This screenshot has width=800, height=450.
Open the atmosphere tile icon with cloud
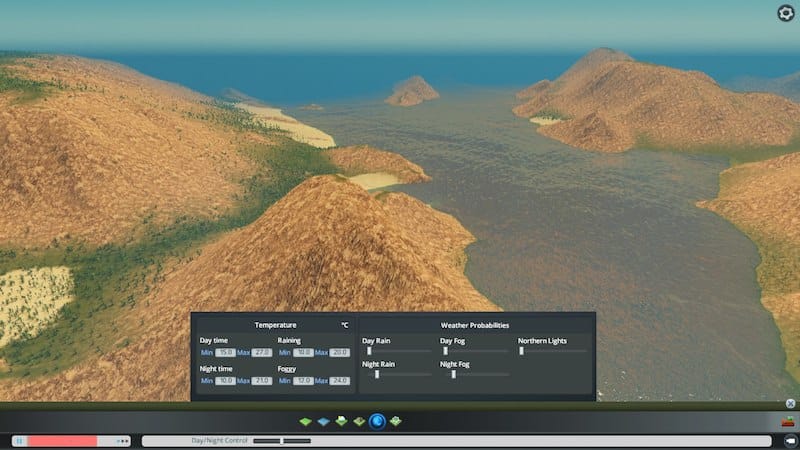point(341,422)
